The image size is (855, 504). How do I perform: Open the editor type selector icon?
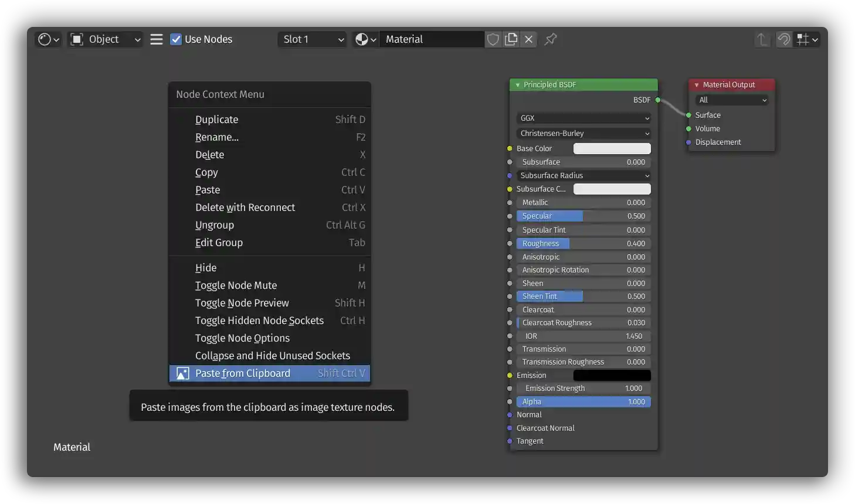pyautogui.click(x=47, y=39)
